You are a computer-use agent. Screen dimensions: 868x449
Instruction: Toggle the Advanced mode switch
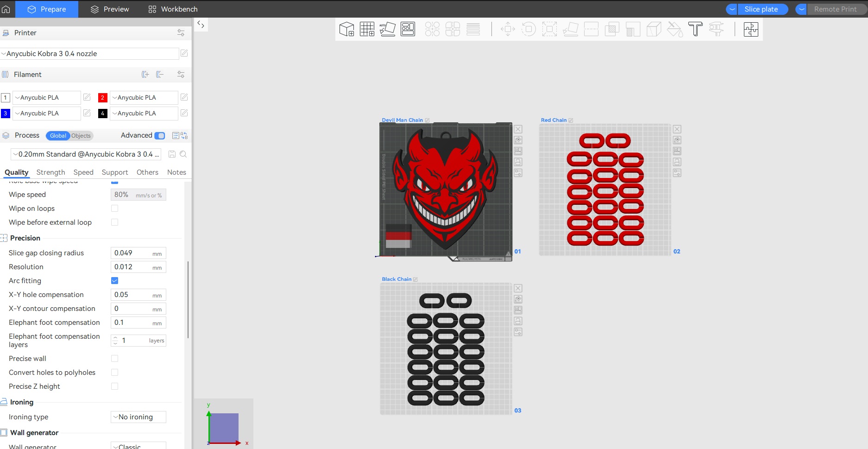click(x=160, y=135)
